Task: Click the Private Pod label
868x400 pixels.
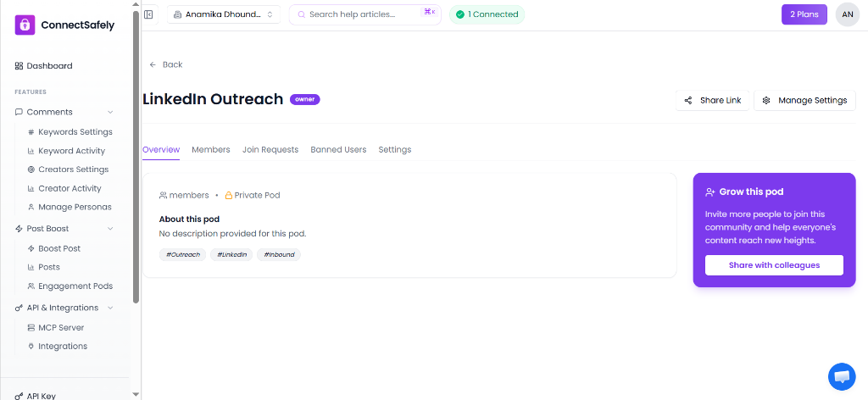Action: tap(257, 195)
